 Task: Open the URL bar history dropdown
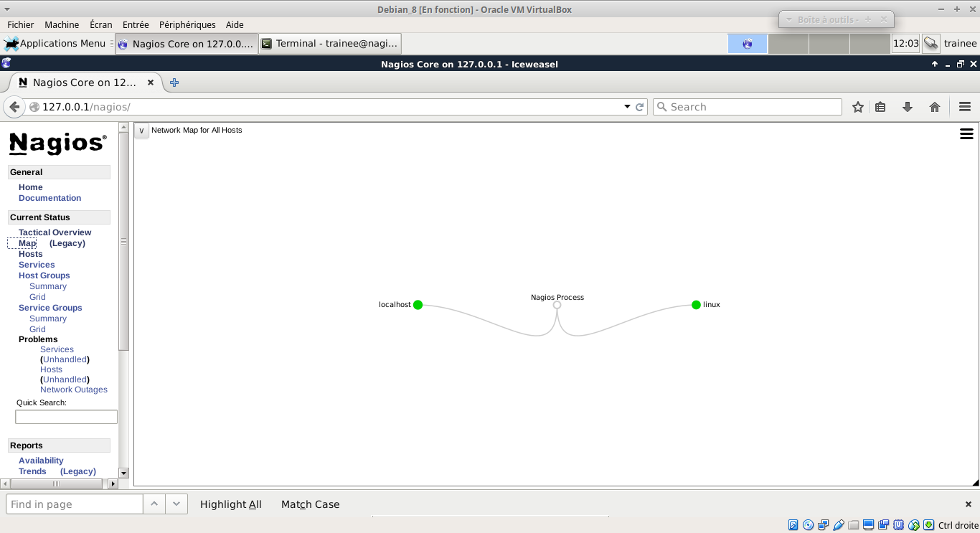(x=627, y=107)
